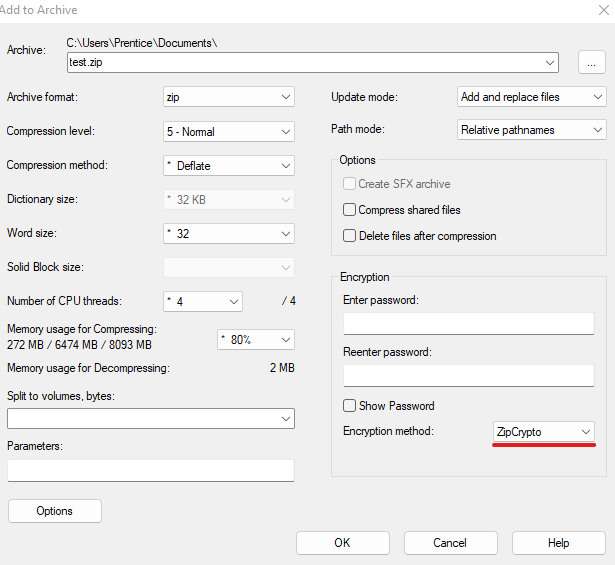Viewport: 615px width, 565px height.
Task: Expand the Split to volumes combo box
Action: point(150,417)
